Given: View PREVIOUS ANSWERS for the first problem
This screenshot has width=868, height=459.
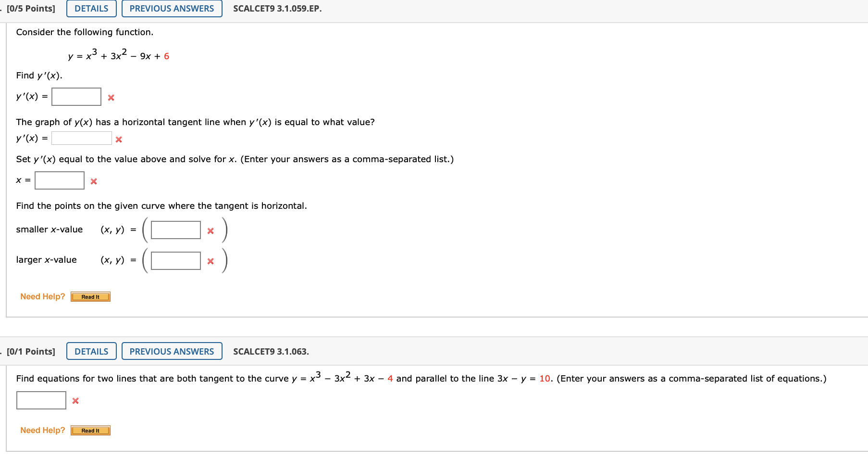Looking at the screenshot, I should click(x=172, y=8).
